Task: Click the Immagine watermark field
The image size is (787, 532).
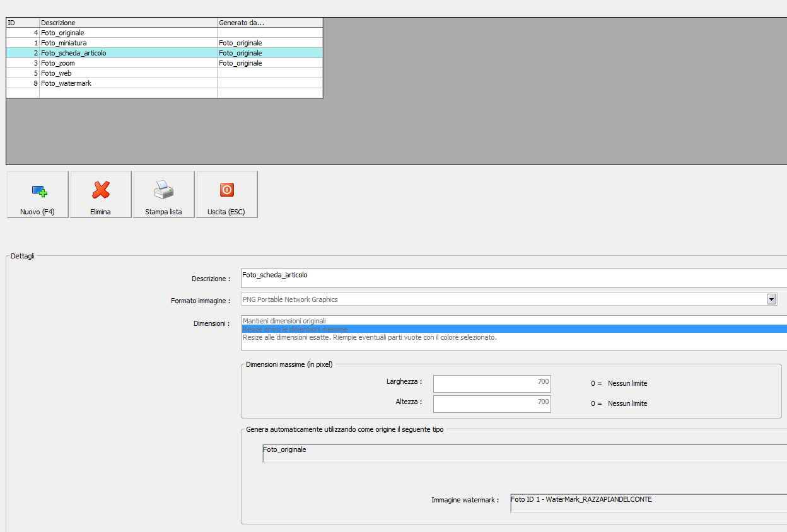Action: pyautogui.click(x=649, y=503)
